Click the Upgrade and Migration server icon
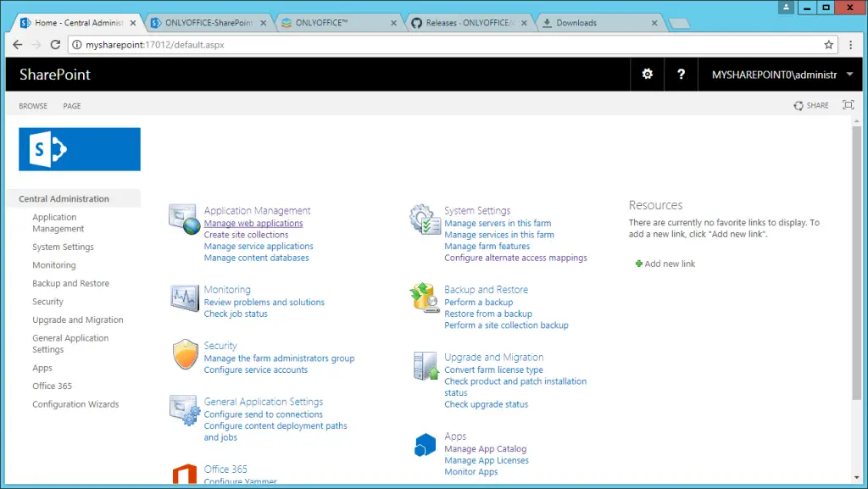 [x=426, y=365]
